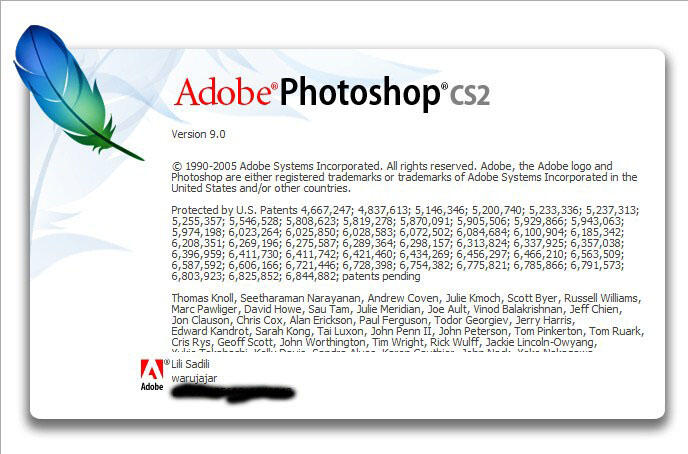688x454 pixels.
Task: Click the copyright 1990-2005 notice line
Action: click(x=392, y=166)
